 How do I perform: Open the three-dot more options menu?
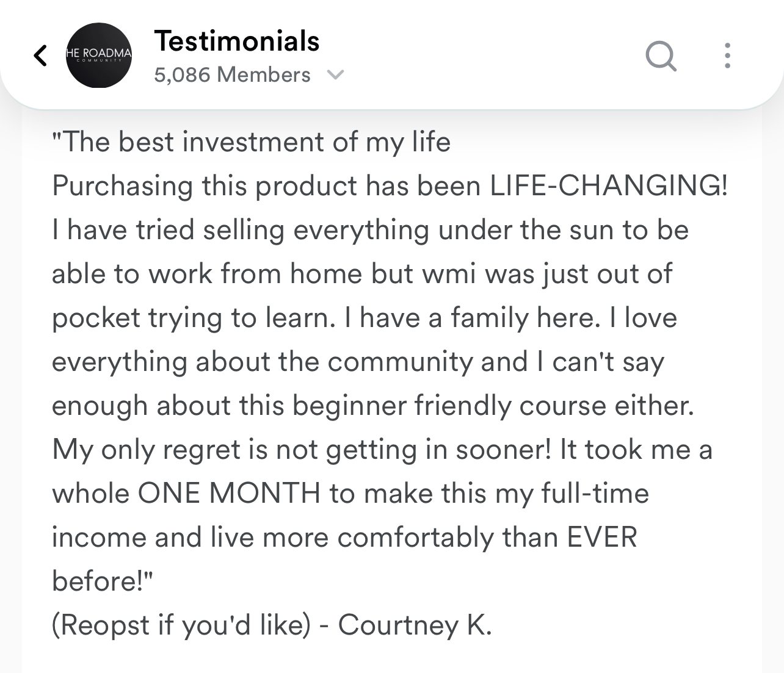[x=727, y=56]
